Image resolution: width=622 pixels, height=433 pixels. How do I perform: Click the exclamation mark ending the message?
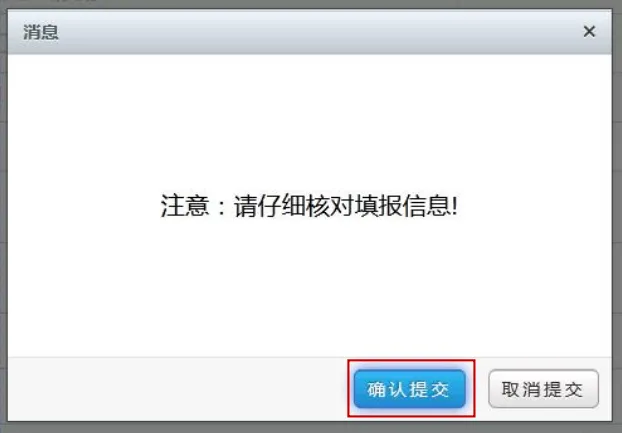pos(455,206)
